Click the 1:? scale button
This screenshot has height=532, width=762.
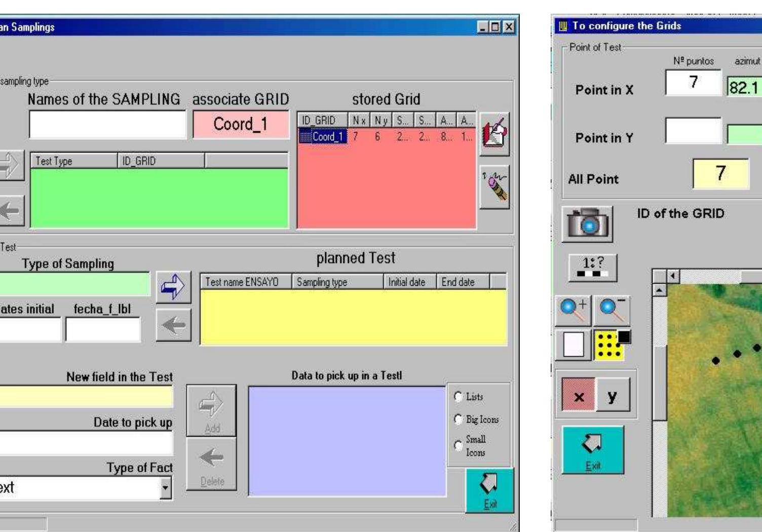pos(594,267)
